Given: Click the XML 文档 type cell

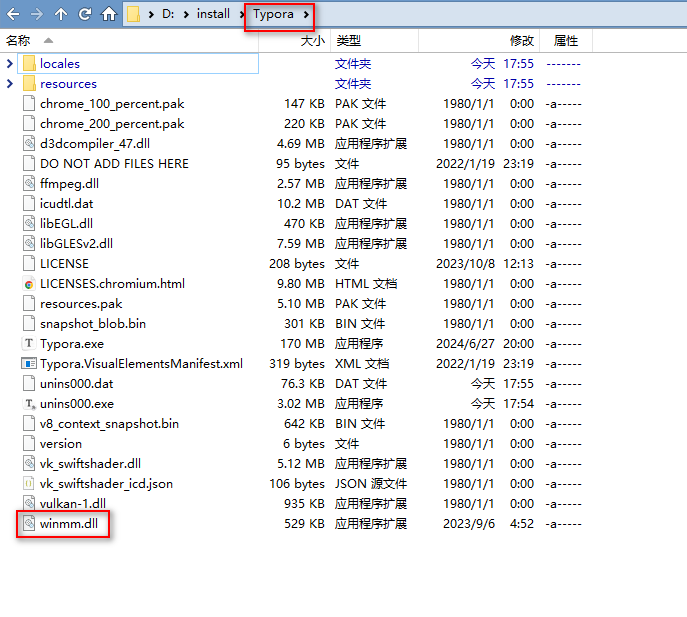Looking at the screenshot, I should click(362, 364).
